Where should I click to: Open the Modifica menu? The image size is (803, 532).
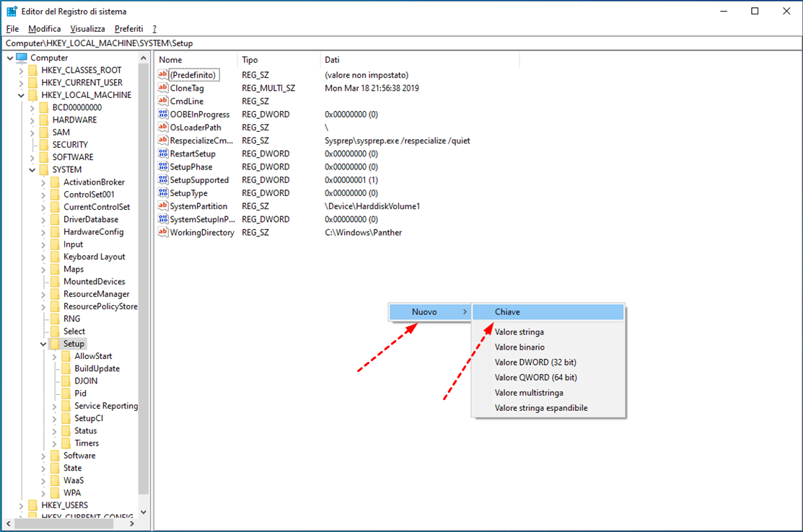[45, 29]
